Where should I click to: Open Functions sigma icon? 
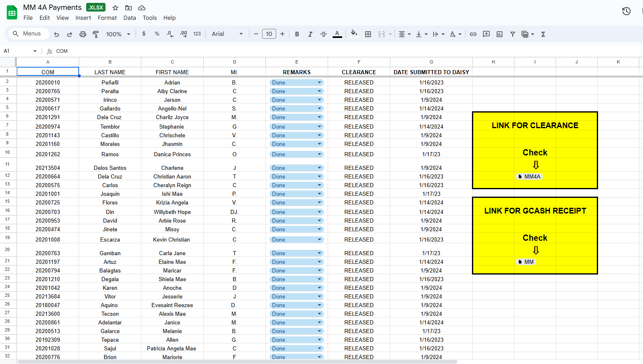coord(543,34)
